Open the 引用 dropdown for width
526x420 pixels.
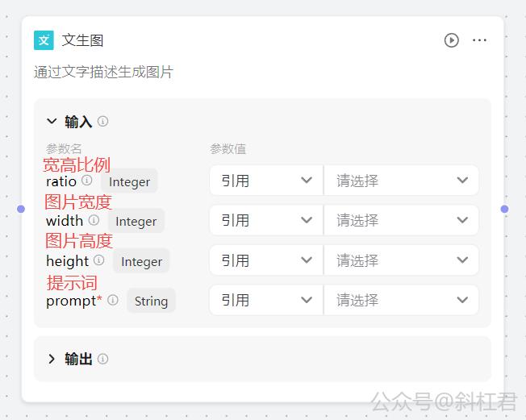[266, 220]
